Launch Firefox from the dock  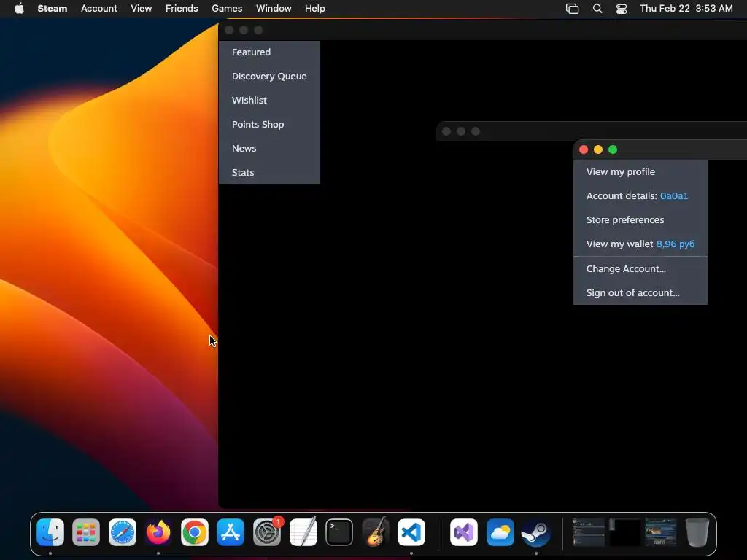pyautogui.click(x=158, y=532)
